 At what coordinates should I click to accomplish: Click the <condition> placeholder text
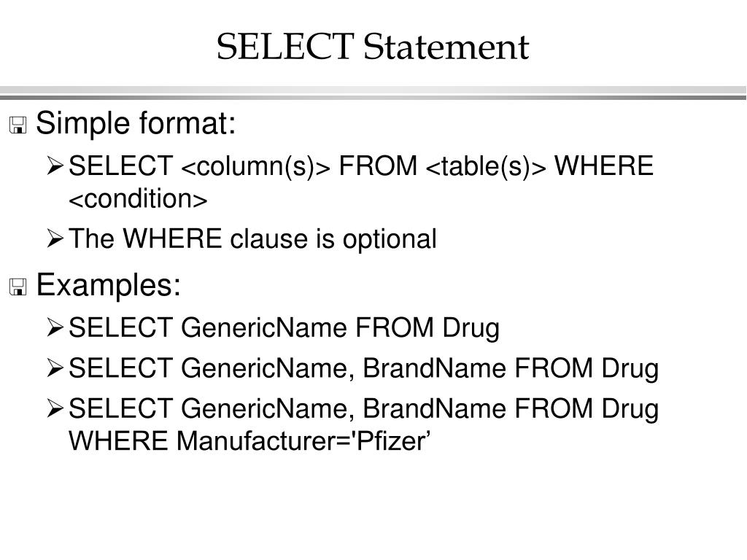(x=138, y=198)
